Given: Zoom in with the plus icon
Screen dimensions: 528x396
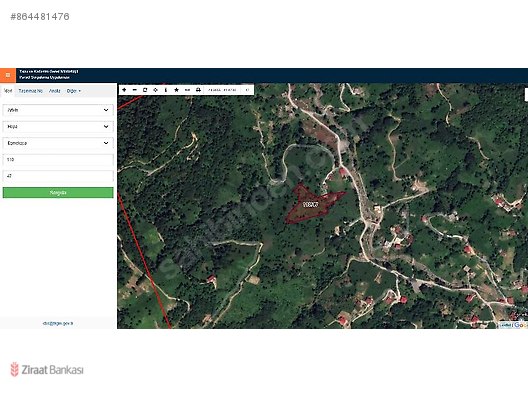Looking at the screenshot, I should point(124,90).
